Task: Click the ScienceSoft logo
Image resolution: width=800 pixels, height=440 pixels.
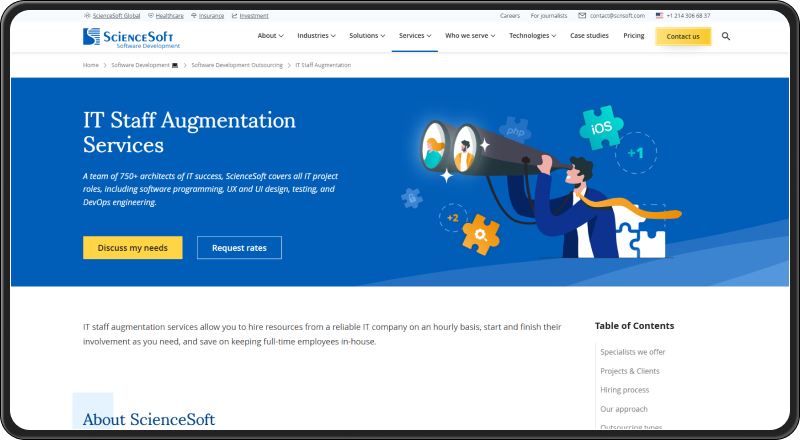Action: (131, 38)
